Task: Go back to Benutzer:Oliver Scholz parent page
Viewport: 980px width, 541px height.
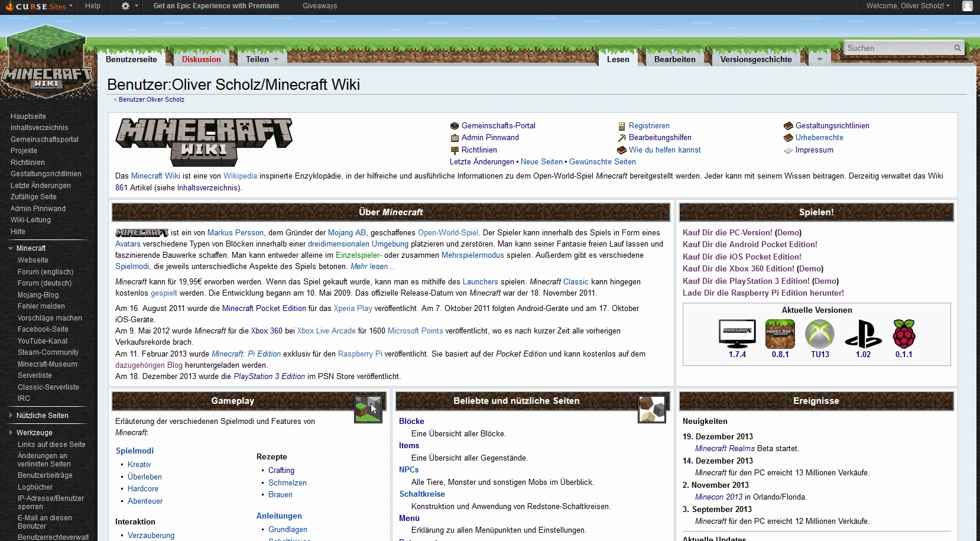Action: click(x=151, y=100)
